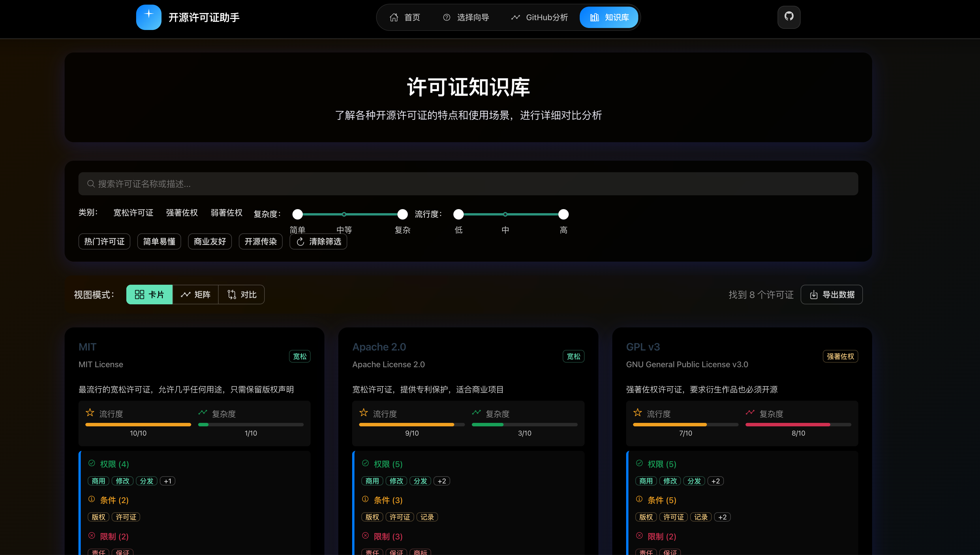Click the Apache 2.0 card title
Image resolution: width=980 pixels, height=555 pixels.
(x=379, y=347)
